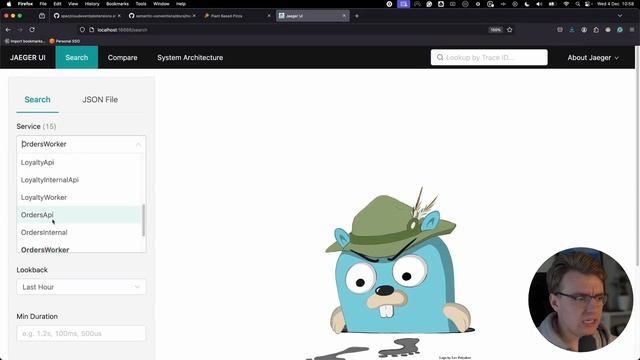Close the Jaeger UI browser tab

pyautogui.click(x=344, y=16)
